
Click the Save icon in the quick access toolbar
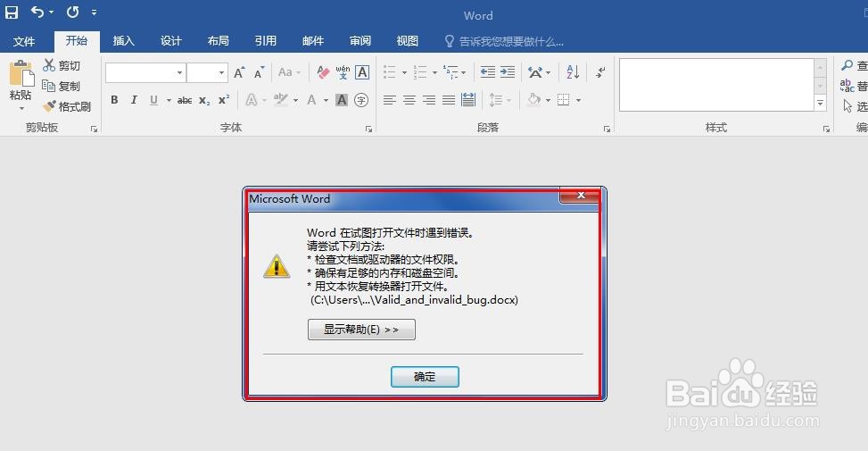[x=12, y=13]
